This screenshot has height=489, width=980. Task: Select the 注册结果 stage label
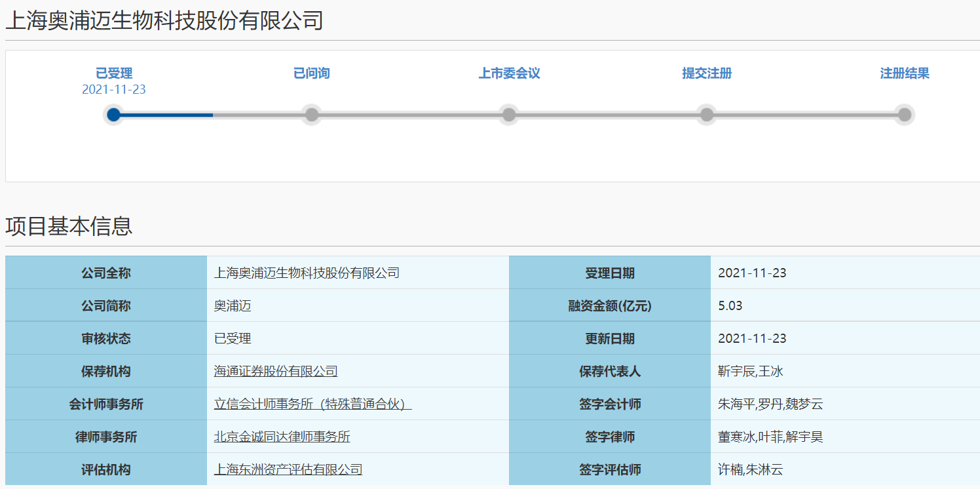click(x=905, y=73)
